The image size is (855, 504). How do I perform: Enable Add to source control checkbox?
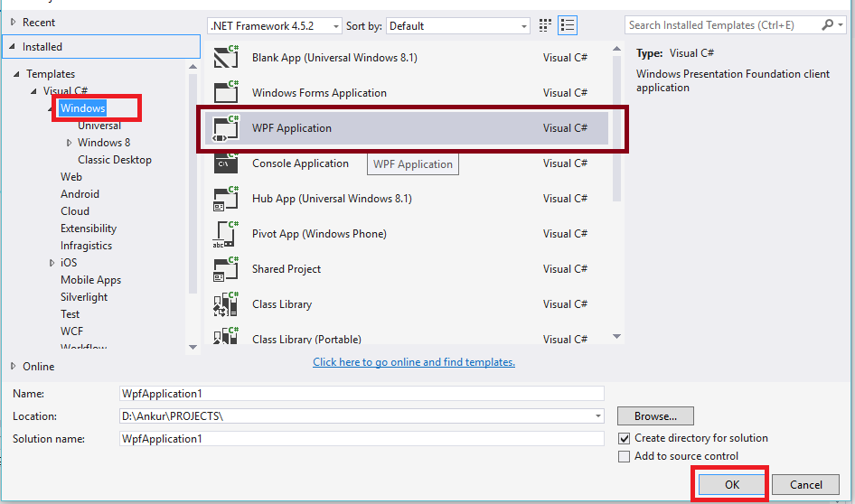pyautogui.click(x=625, y=457)
